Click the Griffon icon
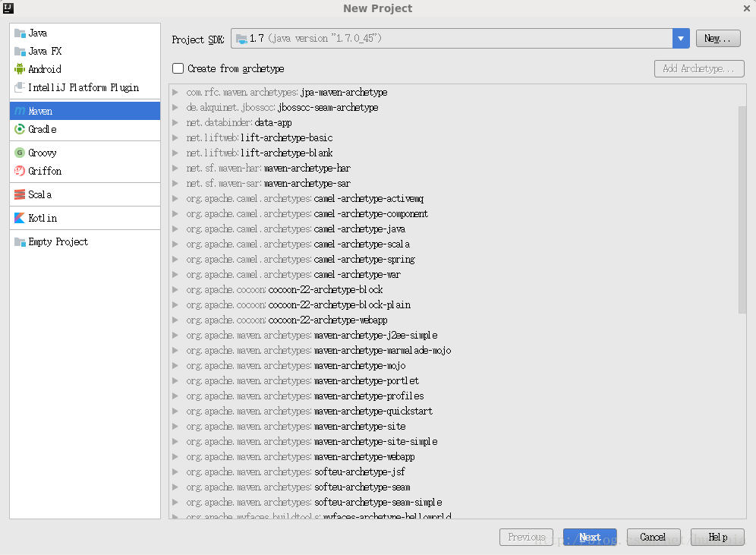The width and height of the screenshot is (756, 555). tap(20, 171)
